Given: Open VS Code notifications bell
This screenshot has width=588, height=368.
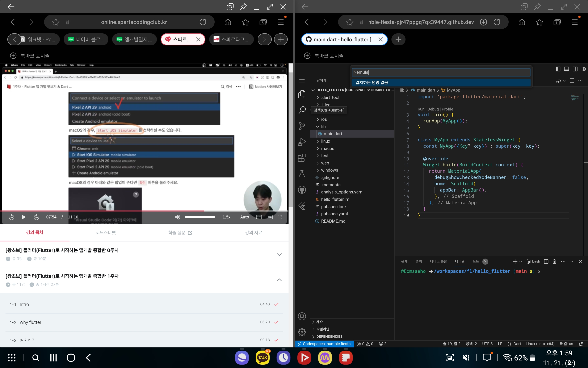Looking at the screenshot, I should click(581, 344).
